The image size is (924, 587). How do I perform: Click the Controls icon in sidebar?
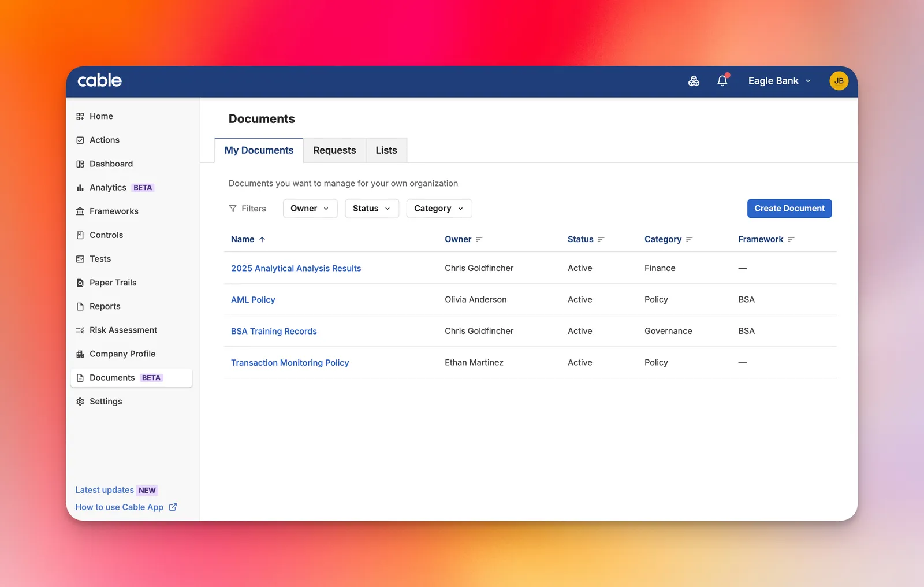pyautogui.click(x=80, y=235)
